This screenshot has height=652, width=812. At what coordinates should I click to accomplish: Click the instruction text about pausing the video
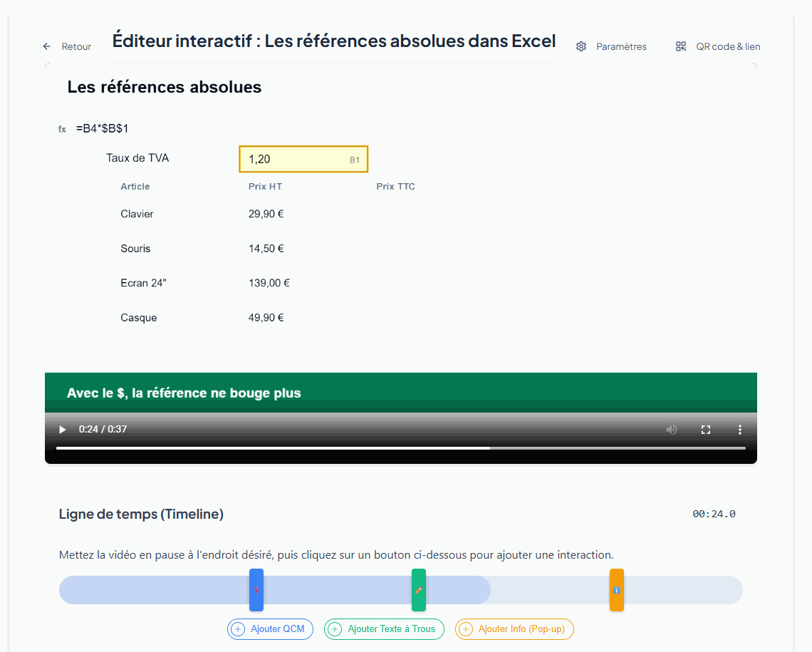336,555
